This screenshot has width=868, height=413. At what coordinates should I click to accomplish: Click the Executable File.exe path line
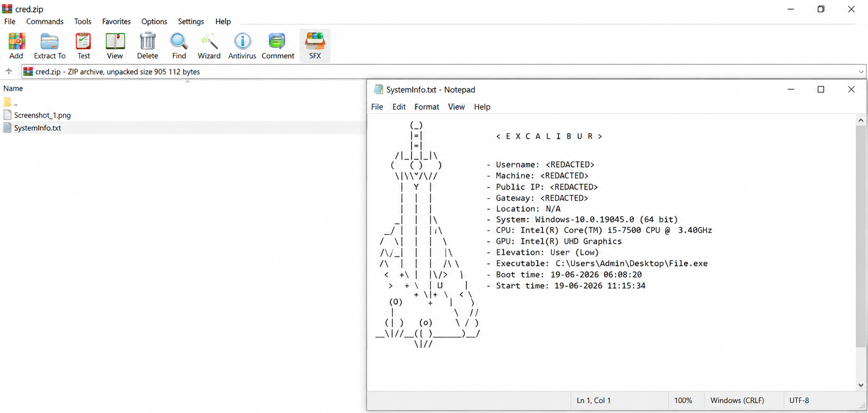pos(597,264)
